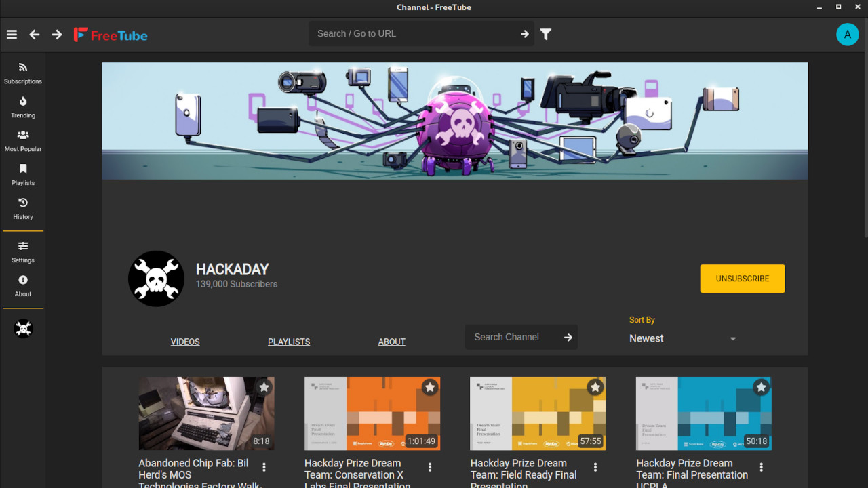The width and height of the screenshot is (868, 488).
Task: Go back using the left arrow
Action: (35, 35)
